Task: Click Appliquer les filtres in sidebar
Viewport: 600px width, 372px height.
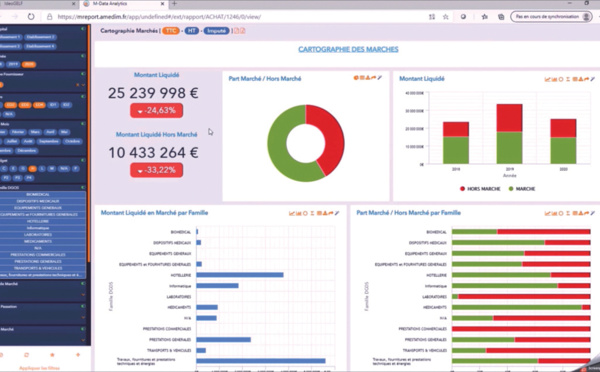Action: pos(39,368)
